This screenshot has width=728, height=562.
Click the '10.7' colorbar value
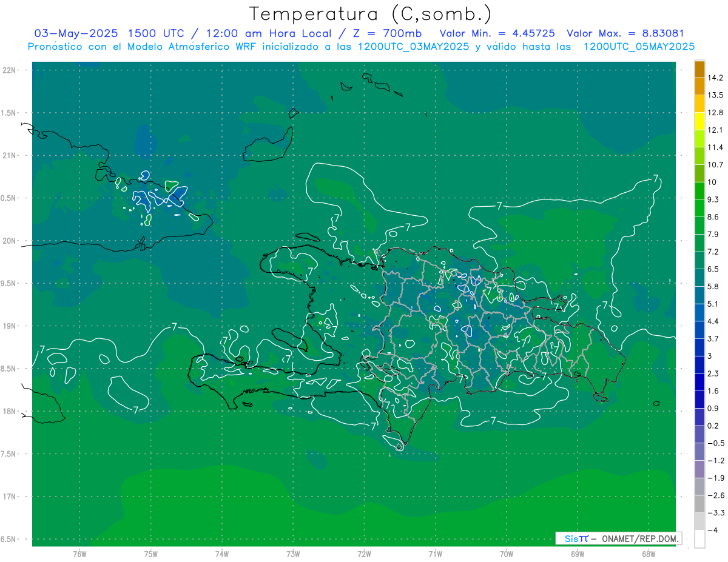[x=716, y=165]
